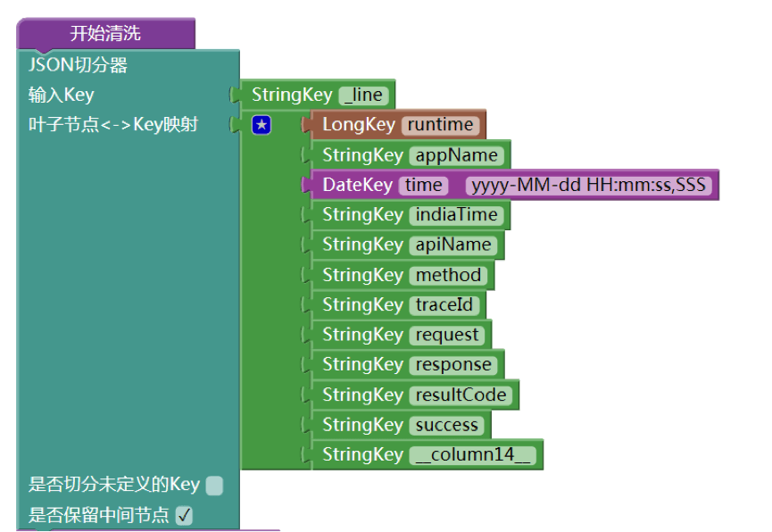Screen dimensions: 772x532
Task: Select StringKey label beside request
Action: pyautogui.click(x=363, y=335)
